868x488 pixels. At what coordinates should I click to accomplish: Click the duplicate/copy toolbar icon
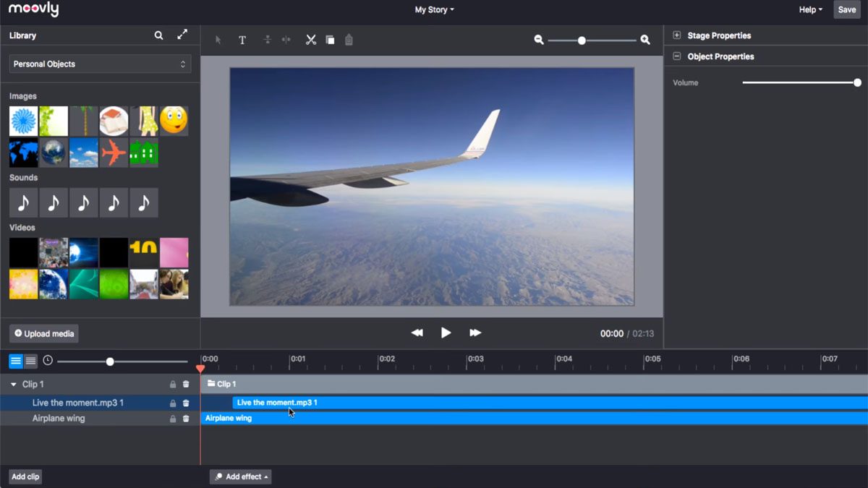[330, 40]
